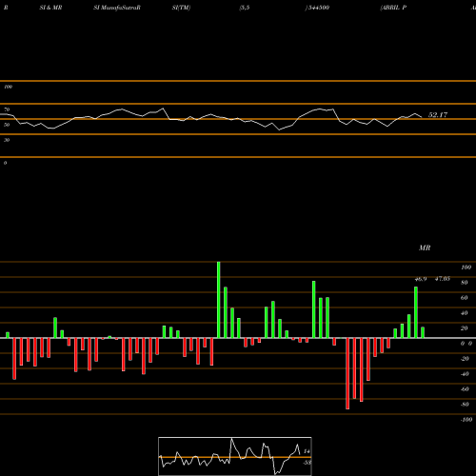476x476 pixels.
Task: Click the longest red MR bar near -90
Action: (347, 373)
